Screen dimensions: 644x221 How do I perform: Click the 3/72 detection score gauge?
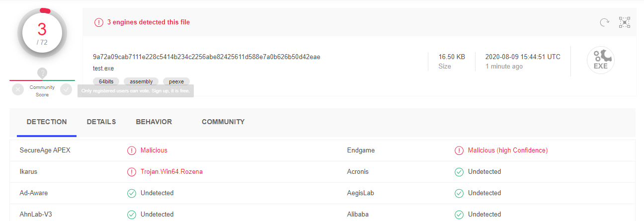click(x=42, y=34)
